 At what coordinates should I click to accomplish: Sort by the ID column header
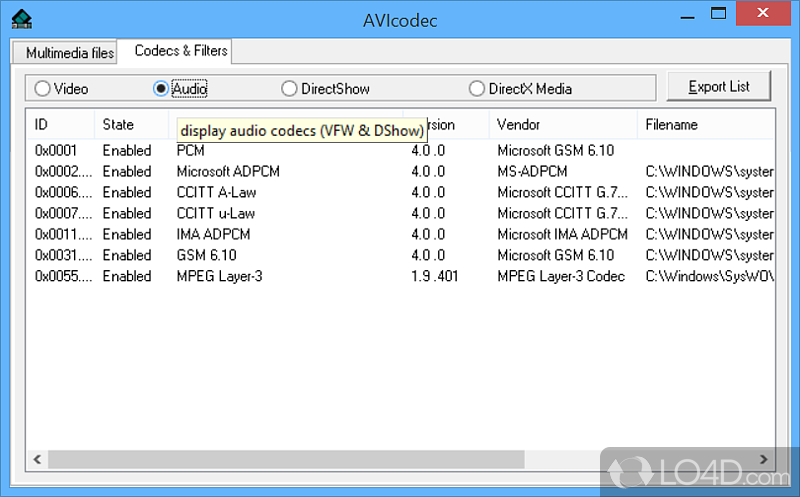pyautogui.click(x=60, y=125)
